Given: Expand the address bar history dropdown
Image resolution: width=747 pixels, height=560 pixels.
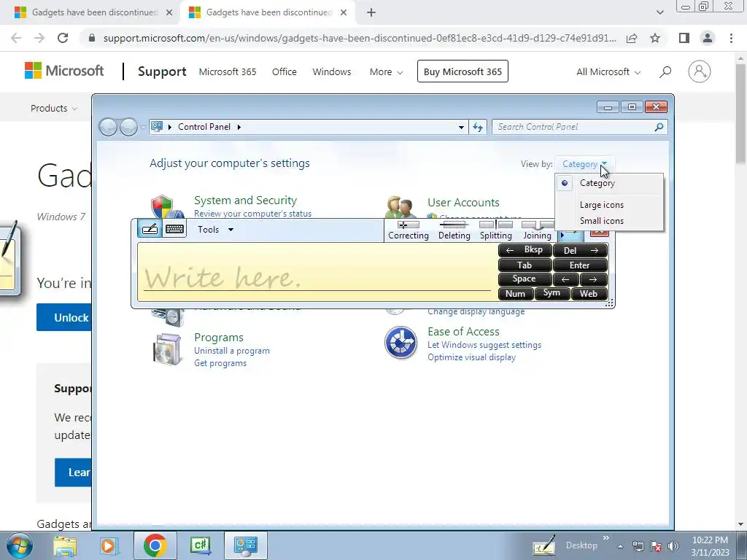Looking at the screenshot, I should 461,127.
